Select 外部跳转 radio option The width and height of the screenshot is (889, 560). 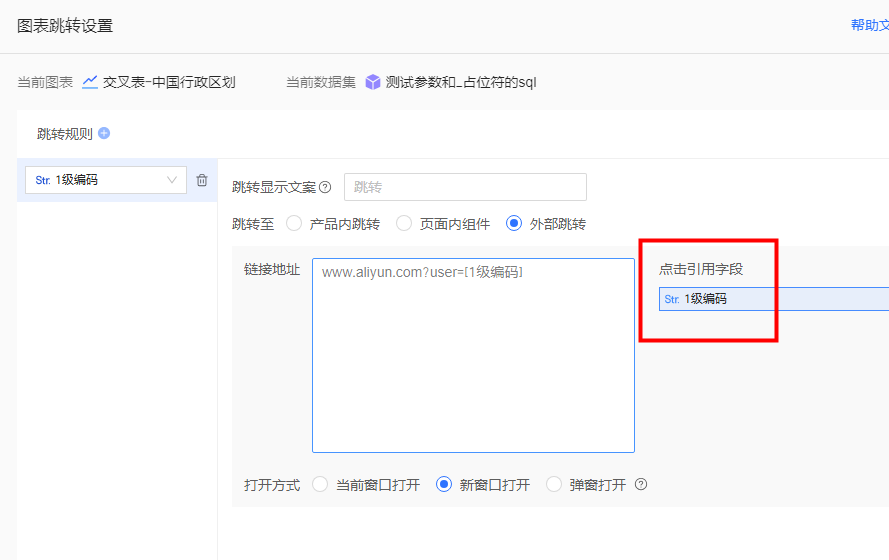[514, 224]
